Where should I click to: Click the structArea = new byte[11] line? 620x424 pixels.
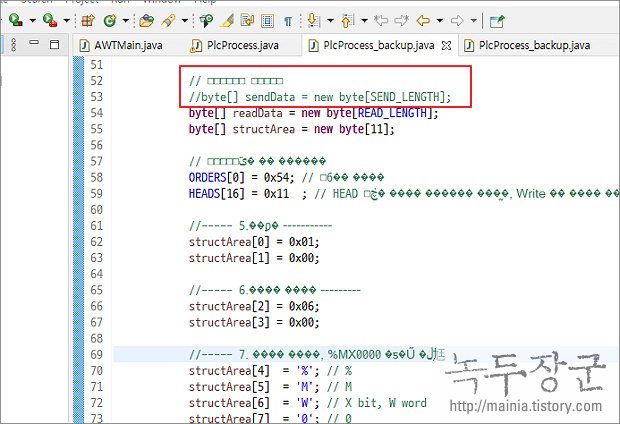click(x=291, y=129)
